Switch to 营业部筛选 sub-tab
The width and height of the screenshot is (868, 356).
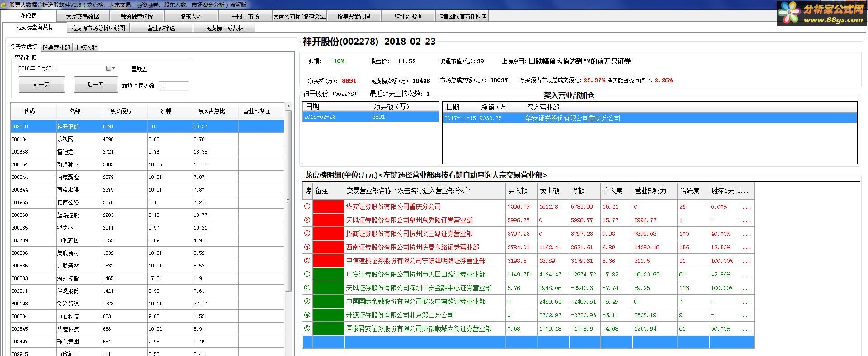161,28
